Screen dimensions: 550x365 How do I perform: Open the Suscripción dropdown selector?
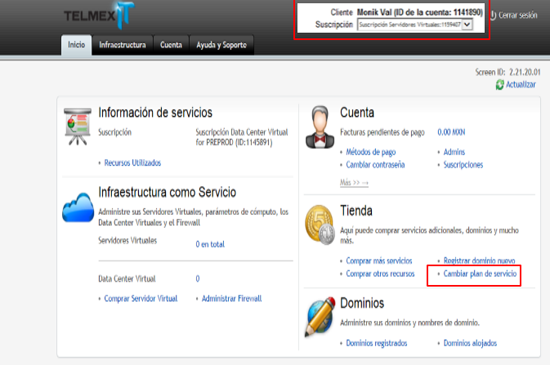(x=415, y=25)
